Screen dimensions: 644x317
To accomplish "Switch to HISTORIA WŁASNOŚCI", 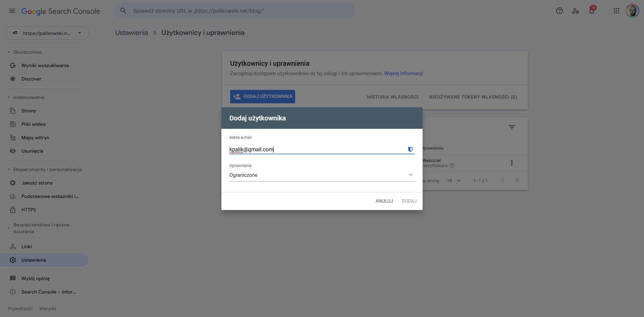I will pyautogui.click(x=392, y=97).
